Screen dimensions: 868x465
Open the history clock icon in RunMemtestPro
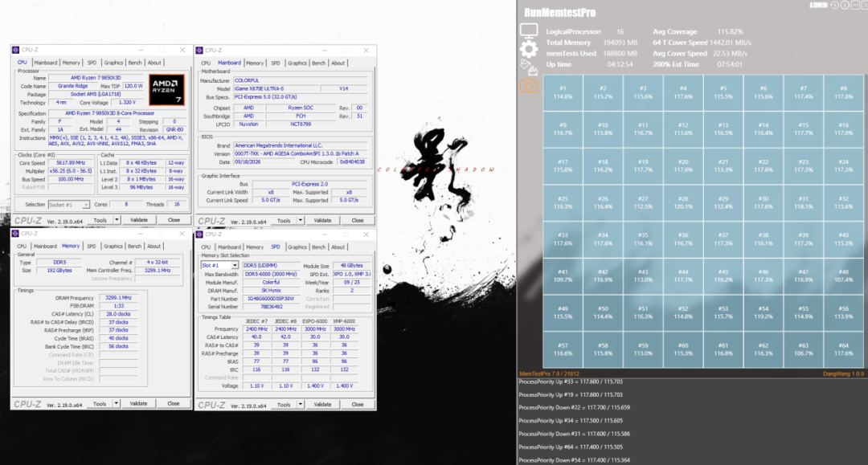tap(835, 5)
